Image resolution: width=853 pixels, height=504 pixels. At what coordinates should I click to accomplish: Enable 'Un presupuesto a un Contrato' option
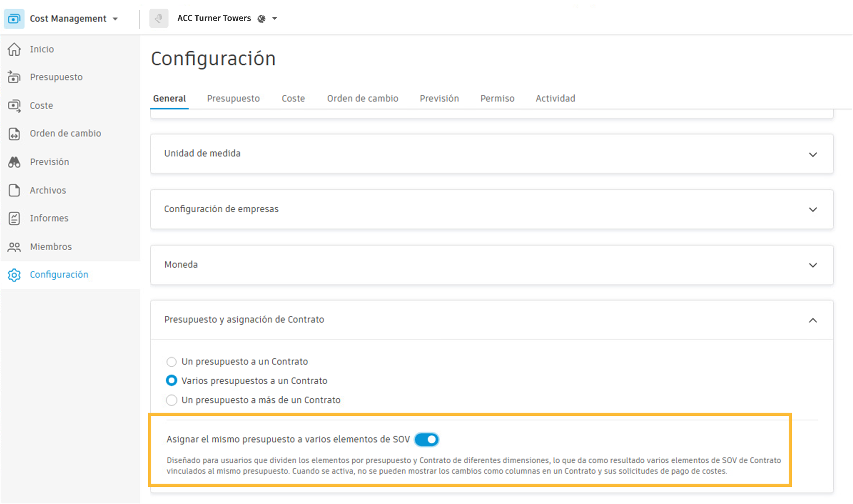172,361
